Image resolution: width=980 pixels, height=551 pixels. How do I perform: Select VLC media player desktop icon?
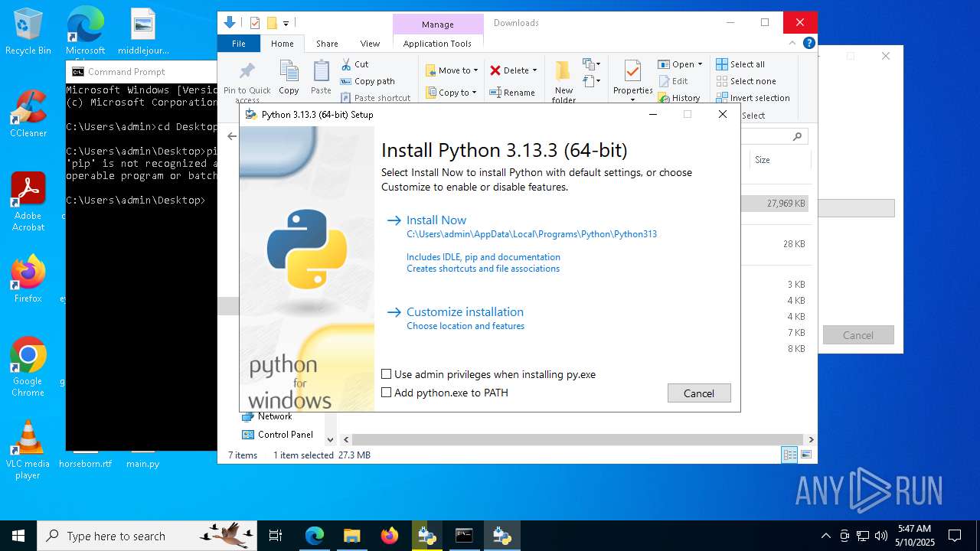(x=28, y=450)
